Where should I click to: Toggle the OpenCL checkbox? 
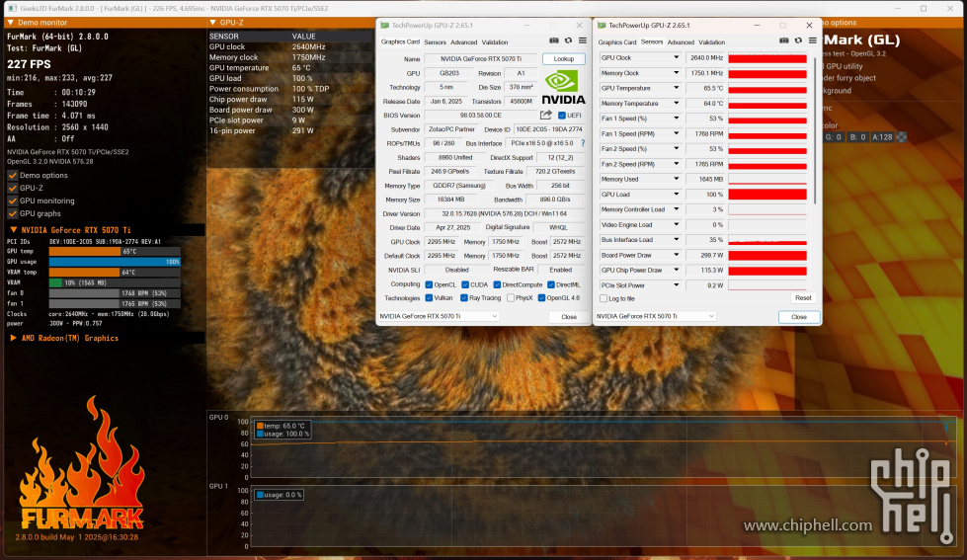430,284
